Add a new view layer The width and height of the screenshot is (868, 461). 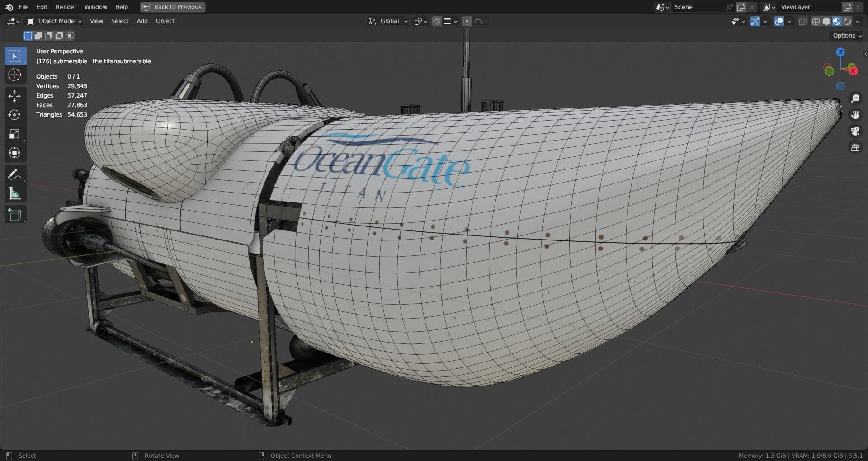tap(848, 7)
